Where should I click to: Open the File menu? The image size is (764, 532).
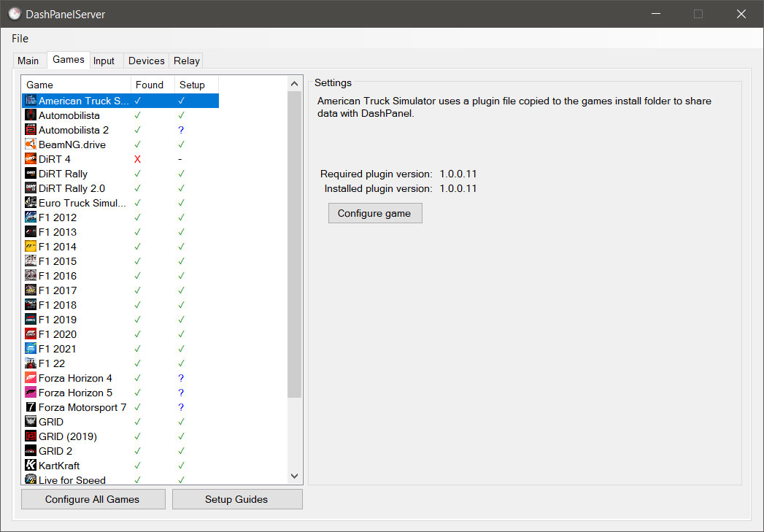click(x=20, y=39)
